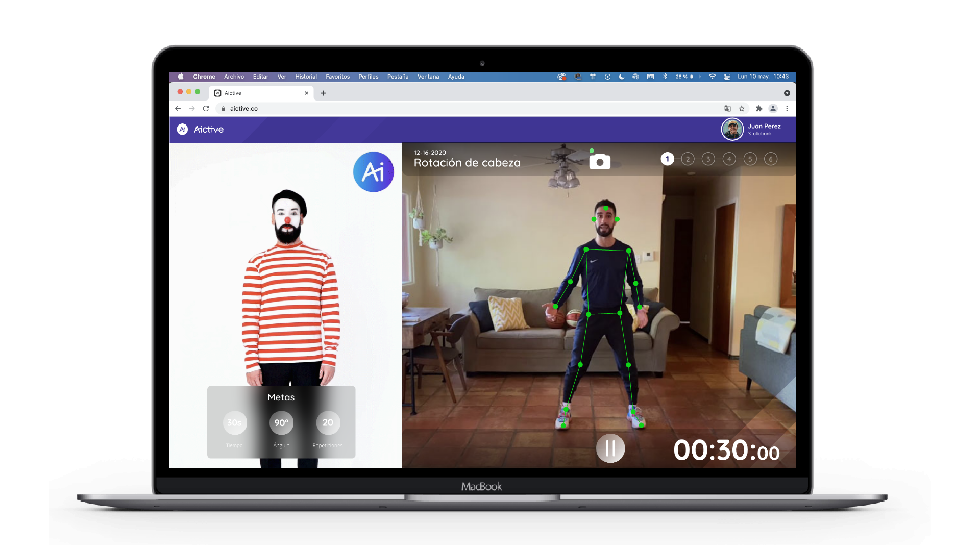The height and width of the screenshot is (551, 980).
Task: Open the round Ai assistant badge
Action: tap(374, 172)
